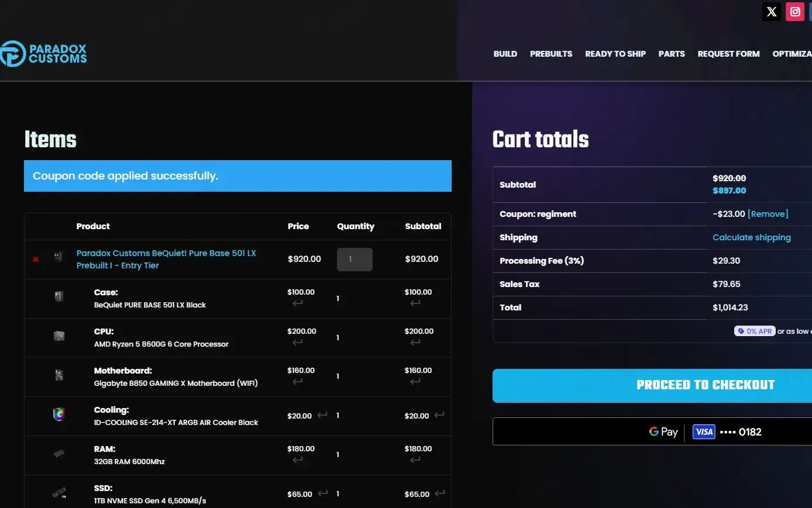Open the X (Twitter) social icon
The width and height of the screenshot is (812, 508).
tap(771, 12)
